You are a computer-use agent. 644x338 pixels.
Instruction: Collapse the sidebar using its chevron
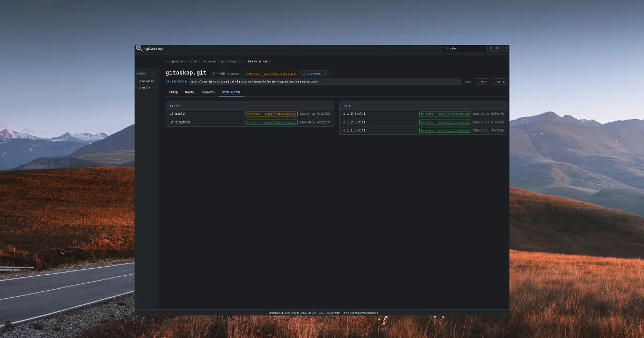[153, 74]
